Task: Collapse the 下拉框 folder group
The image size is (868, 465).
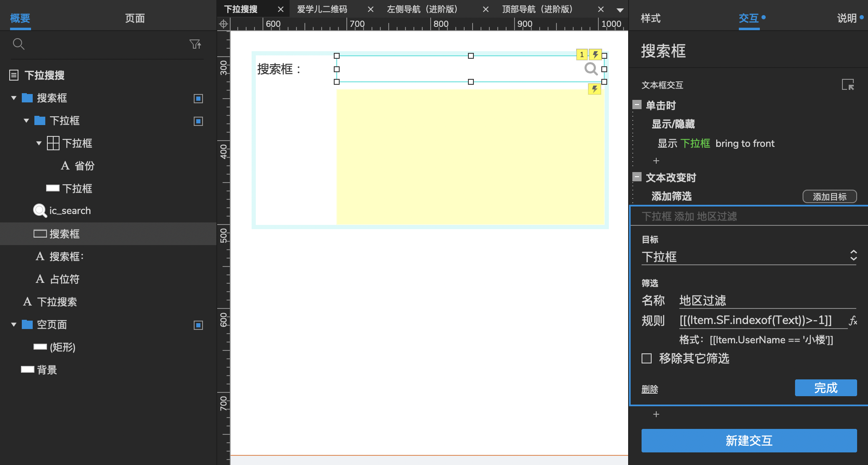Action: (26, 120)
